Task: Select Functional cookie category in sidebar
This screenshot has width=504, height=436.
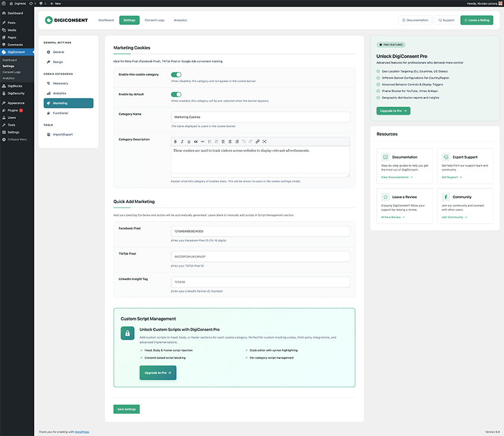Action: coord(60,113)
